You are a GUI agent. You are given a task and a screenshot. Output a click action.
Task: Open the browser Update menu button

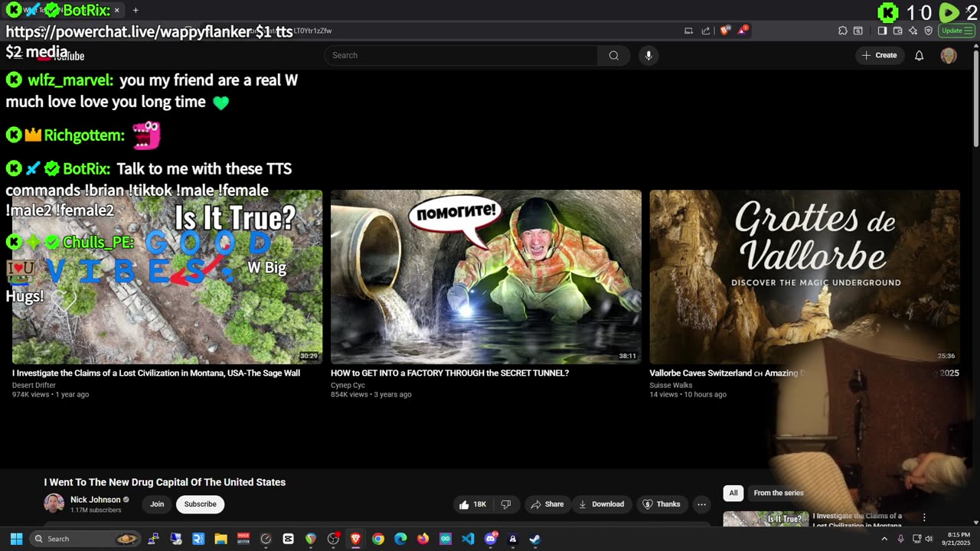click(957, 31)
